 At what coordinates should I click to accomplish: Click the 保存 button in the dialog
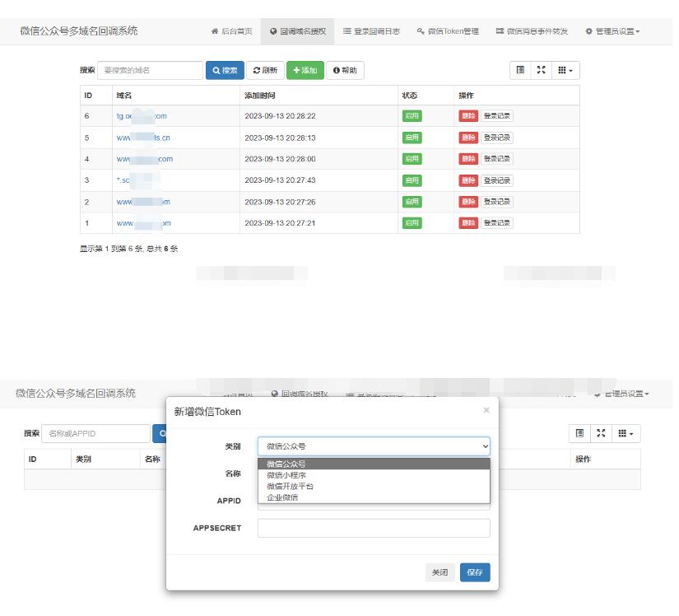tap(475, 572)
